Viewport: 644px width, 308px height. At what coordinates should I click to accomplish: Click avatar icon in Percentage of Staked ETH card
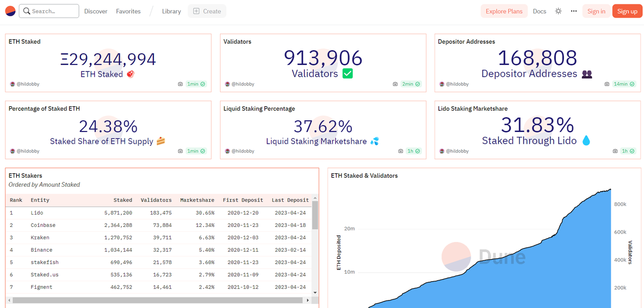[x=12, y=151]
